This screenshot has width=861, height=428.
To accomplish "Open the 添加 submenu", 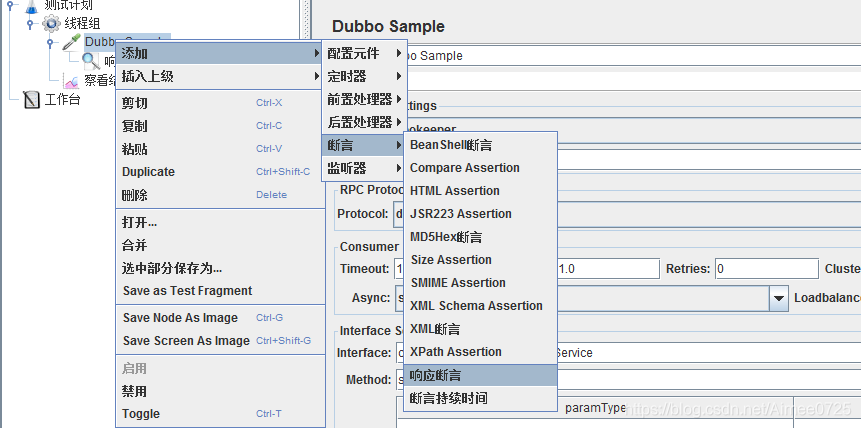I will point(220,53).
